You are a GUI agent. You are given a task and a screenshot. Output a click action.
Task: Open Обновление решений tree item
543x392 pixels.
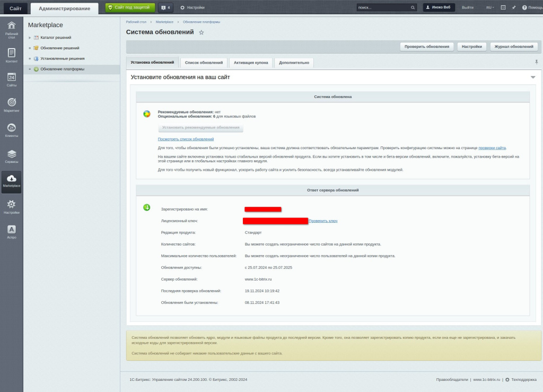(59, 48)
